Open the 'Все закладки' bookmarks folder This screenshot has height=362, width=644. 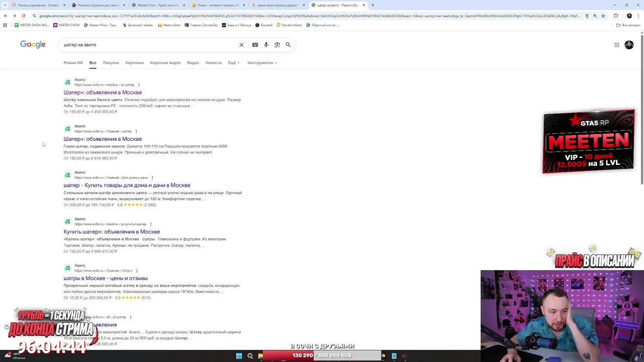(628, 25)
